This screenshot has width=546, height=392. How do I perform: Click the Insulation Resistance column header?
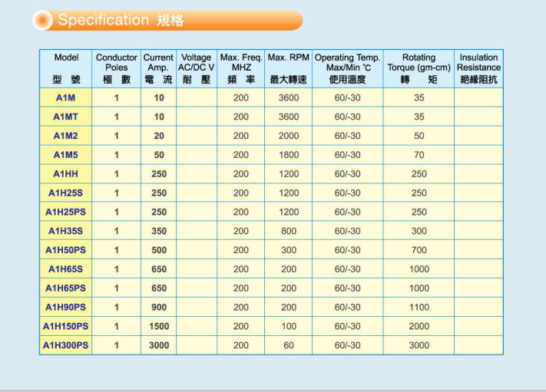tap(478, 68)
